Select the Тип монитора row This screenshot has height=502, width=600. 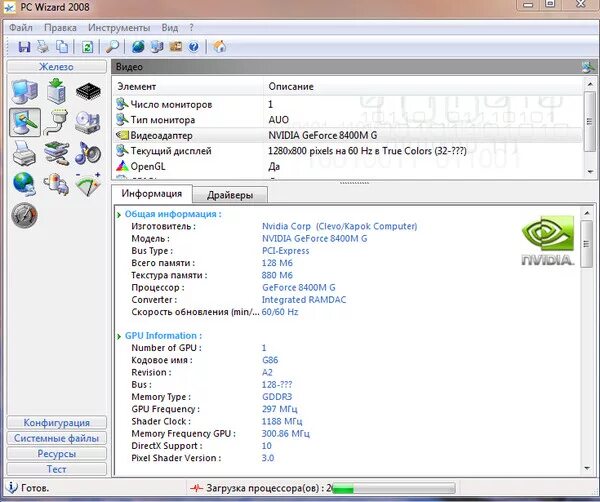click(x=348, y=120)
